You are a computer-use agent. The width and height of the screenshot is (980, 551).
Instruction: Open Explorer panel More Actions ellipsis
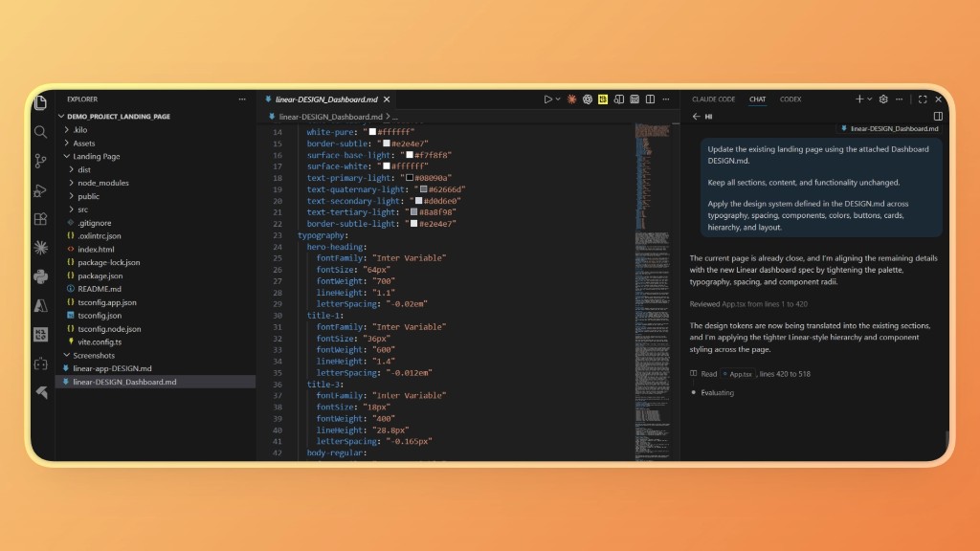[242, 99]
